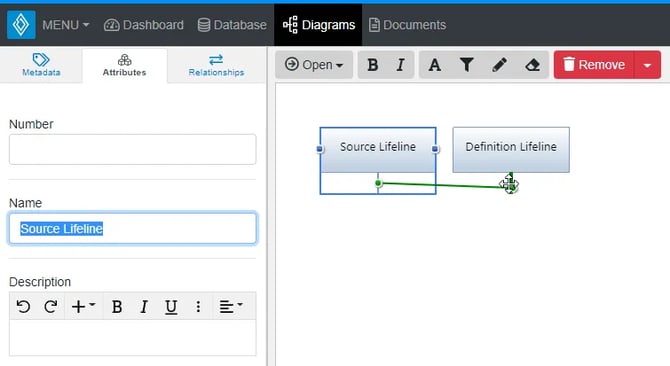Expand the Remove button dropdown arrow
This screenshot has width=670, height=366.
[648, 65]
